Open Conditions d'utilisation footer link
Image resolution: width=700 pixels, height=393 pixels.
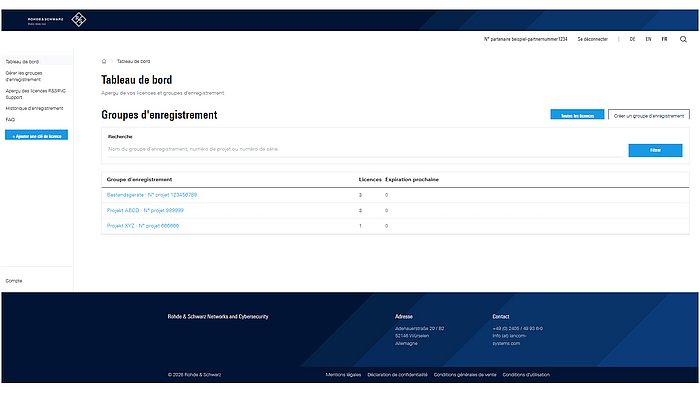coord(526,375)
